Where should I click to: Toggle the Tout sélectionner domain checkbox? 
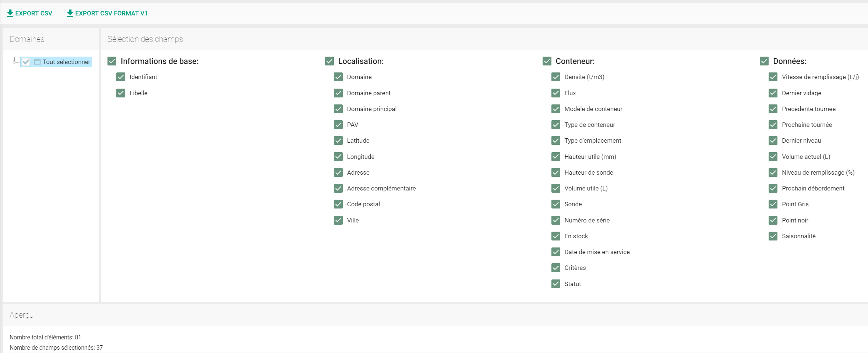[26, 62]
